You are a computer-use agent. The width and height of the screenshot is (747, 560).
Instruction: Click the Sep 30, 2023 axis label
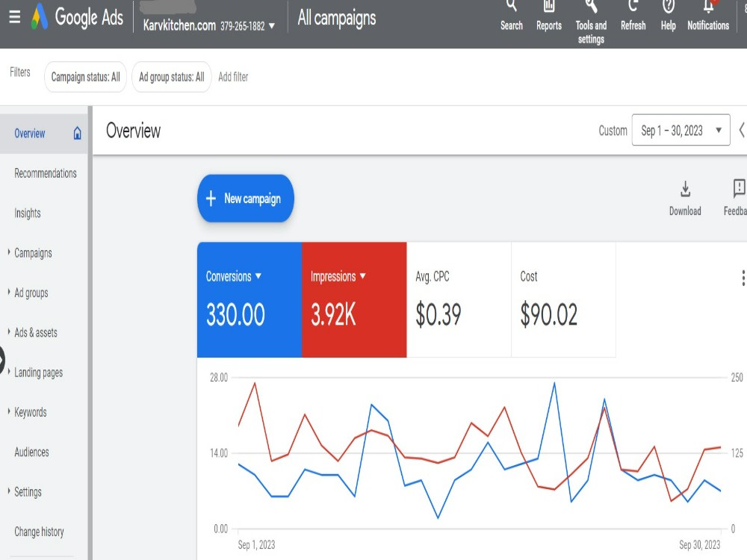pos(699,544)
